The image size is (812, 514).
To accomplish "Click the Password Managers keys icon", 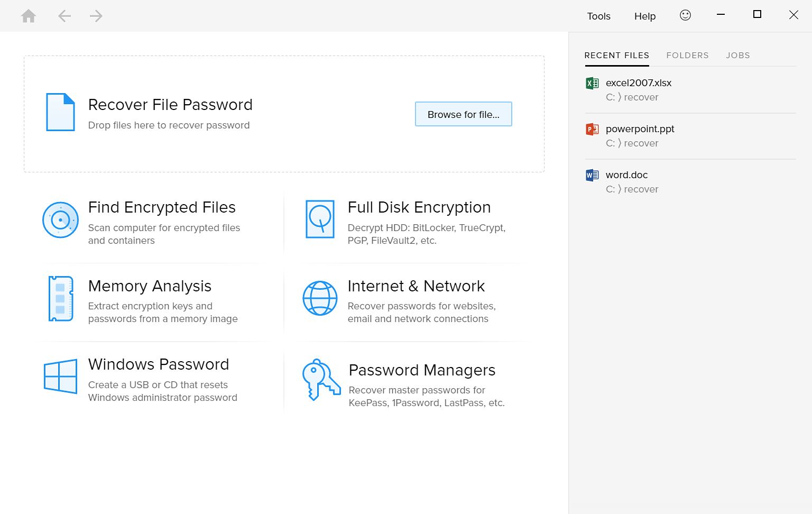I will [x=321, y=380].
